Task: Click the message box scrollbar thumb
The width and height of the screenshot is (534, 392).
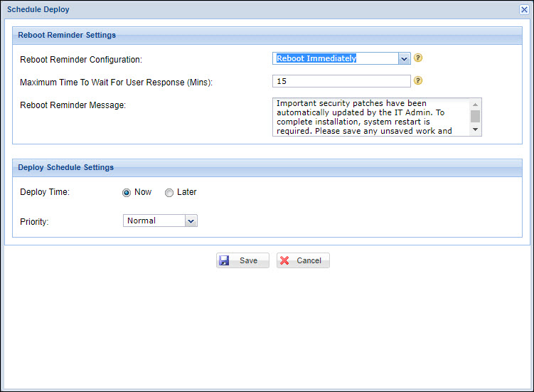Action: [x=475, y=116]
